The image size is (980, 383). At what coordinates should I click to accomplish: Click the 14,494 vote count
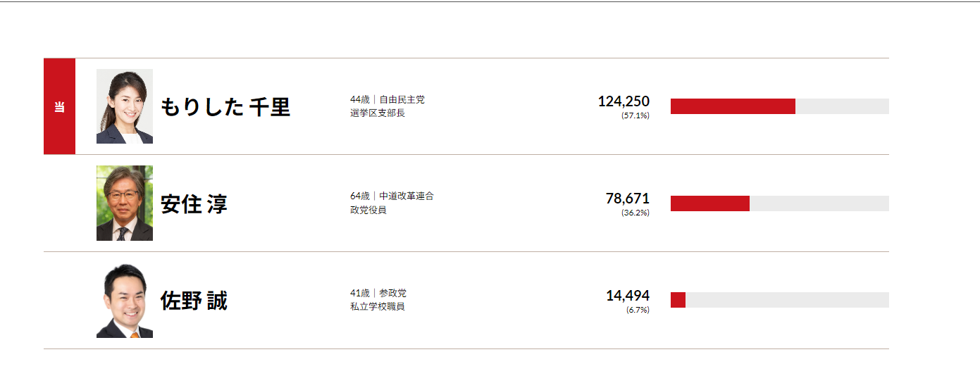tap(628, 296)
